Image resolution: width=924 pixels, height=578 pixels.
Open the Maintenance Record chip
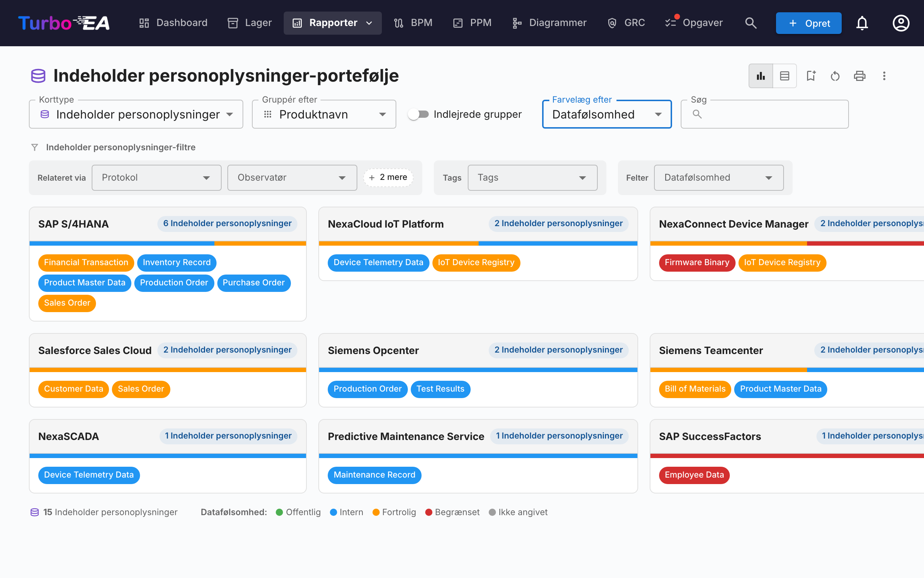(374, 475)
